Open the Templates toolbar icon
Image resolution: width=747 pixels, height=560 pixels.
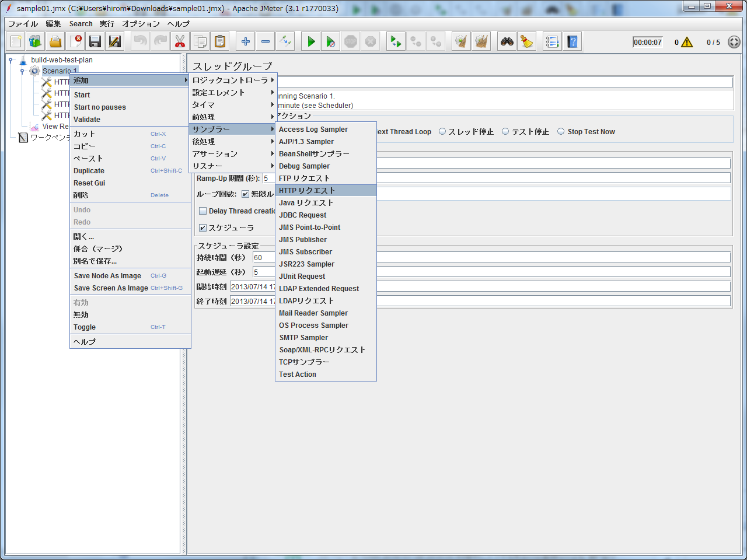point(36,41)
